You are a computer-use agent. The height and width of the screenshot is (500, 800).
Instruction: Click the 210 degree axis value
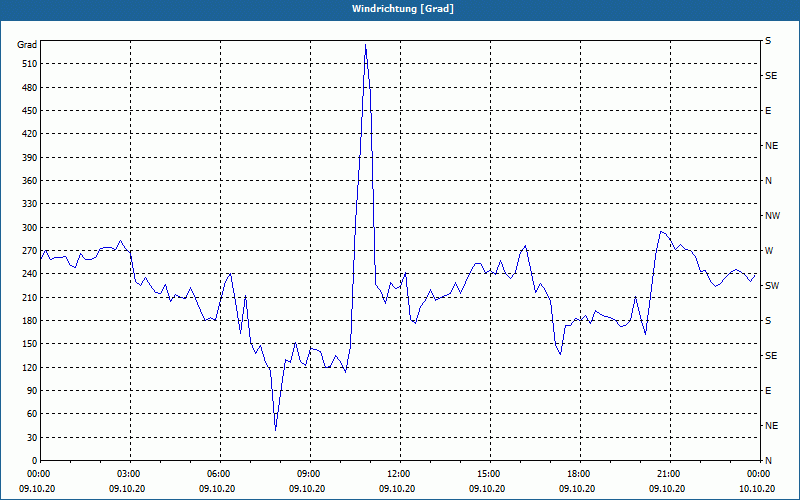(x=30, y=297)
